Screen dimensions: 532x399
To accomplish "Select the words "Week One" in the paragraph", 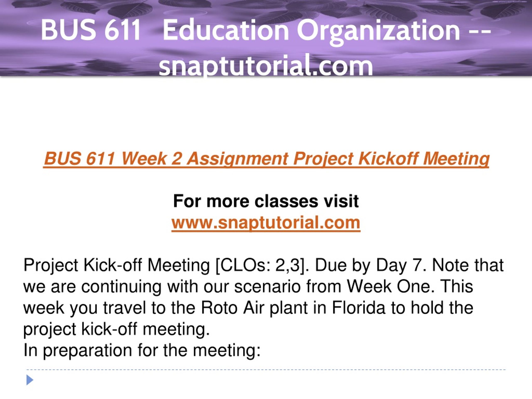I will pos(389,287).
